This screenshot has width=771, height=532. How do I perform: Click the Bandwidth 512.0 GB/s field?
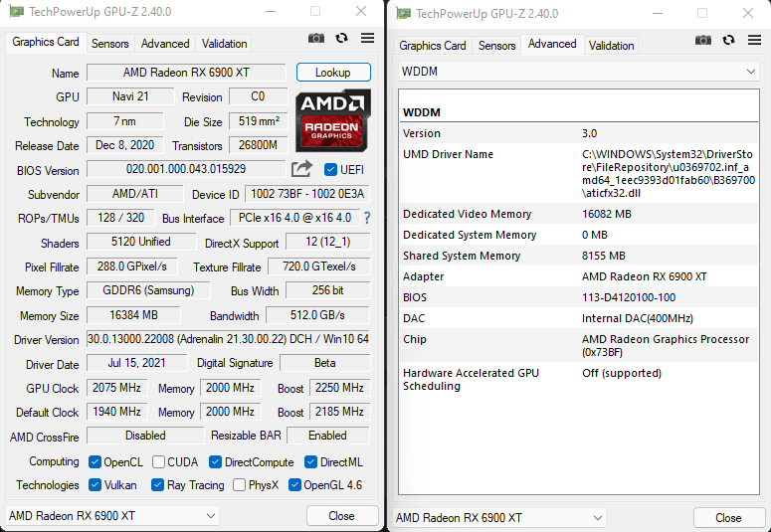[317, 314]
